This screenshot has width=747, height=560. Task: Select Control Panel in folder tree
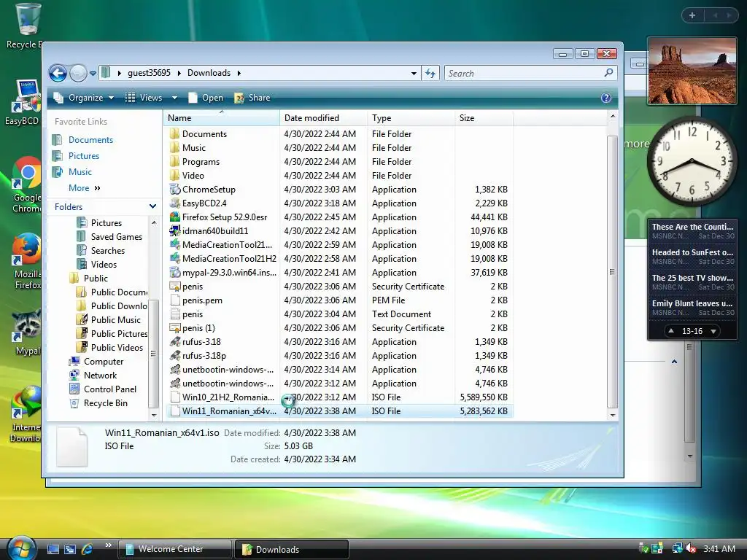pos(110,389)
